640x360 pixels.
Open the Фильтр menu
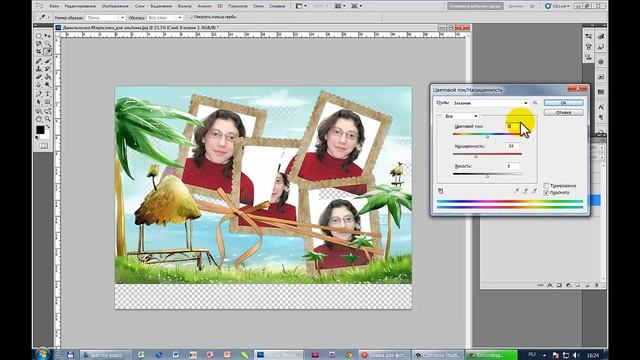coord(184,6)
